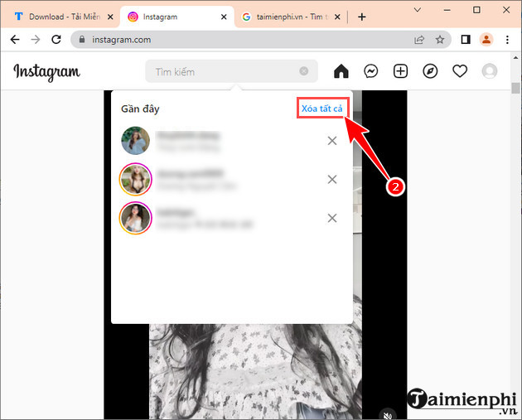The width and height of the screenshot is (522, 420).
Task: Click the page vertical scrollbar thumb
Action: coord(515,89)
